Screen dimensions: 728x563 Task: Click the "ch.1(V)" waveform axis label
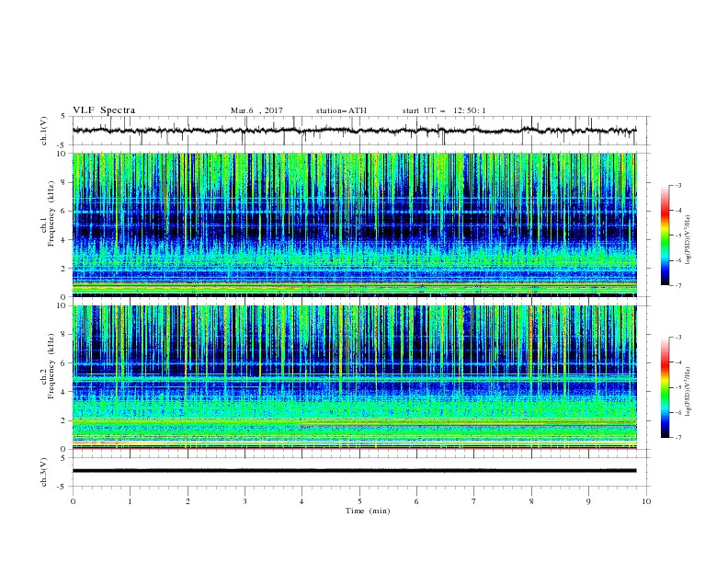[x=44, y=131]
